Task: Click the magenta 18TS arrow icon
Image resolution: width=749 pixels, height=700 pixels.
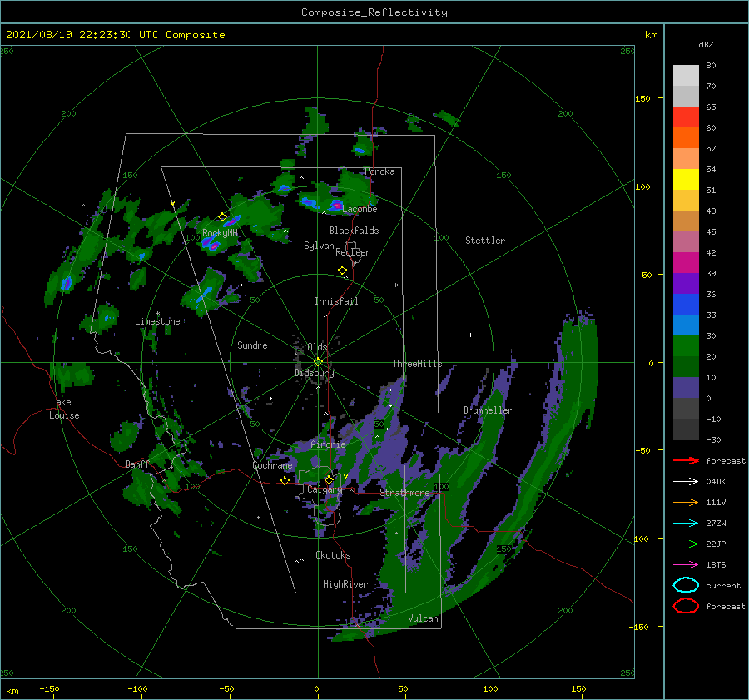Action: [x=686, y=565]
